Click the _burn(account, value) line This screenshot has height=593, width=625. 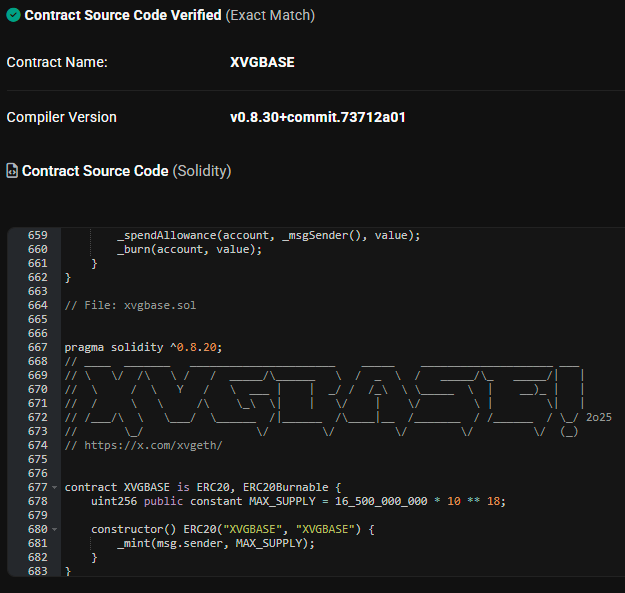pos(189,249)
